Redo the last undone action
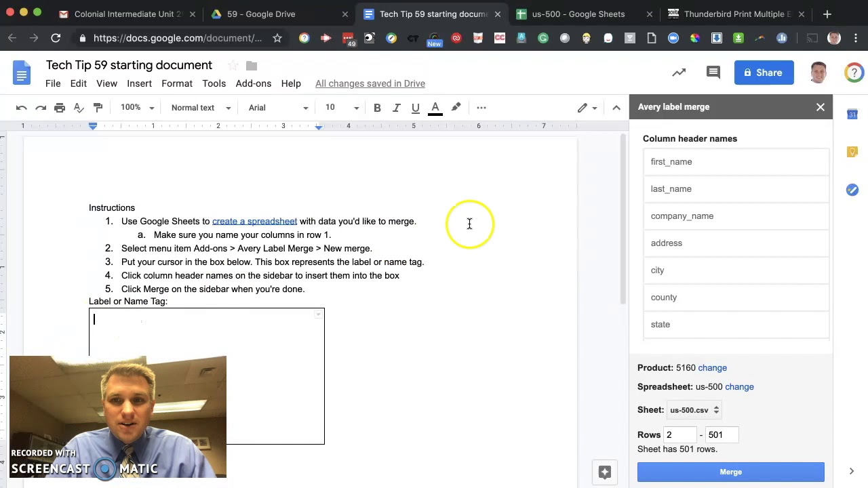 pos(41,108)
